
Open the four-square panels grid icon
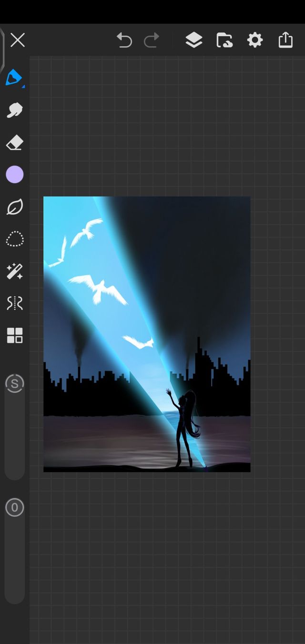coord(14,335)
